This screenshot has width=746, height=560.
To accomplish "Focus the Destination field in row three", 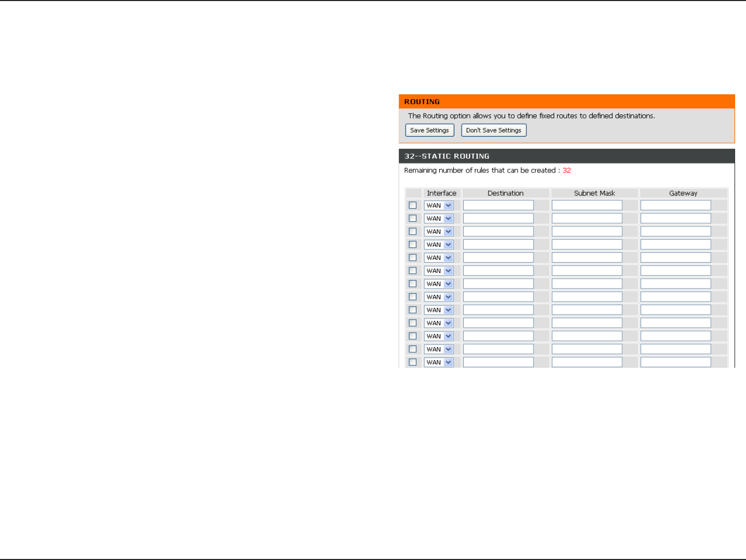I will click(x=498, y=232).
